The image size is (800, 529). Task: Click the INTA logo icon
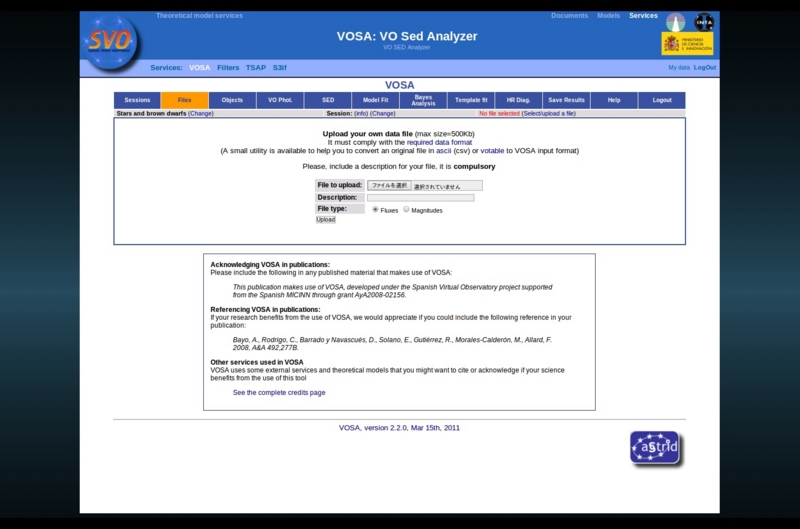(704, 22)
